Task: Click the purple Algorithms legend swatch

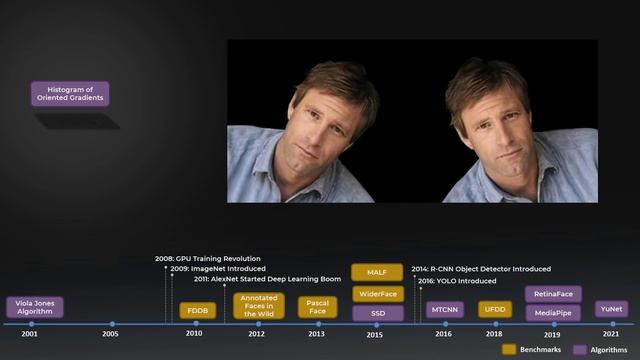Action: click(580, 350)
